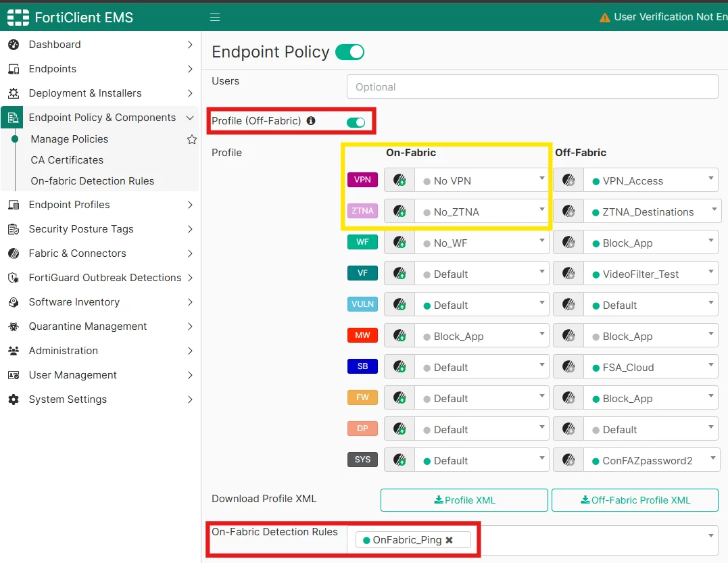728x563 pixels.
Task: Click the Administration people icon
Action: [14, 351]
